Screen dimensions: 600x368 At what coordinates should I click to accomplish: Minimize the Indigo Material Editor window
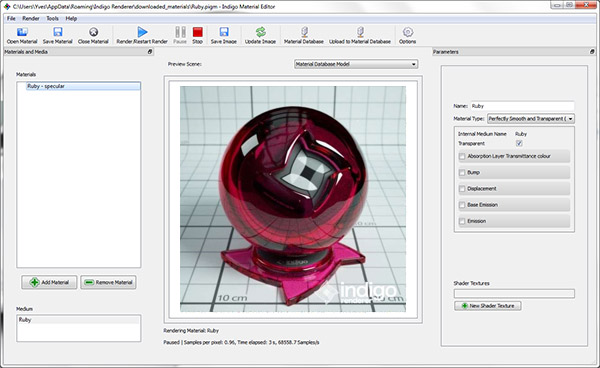click(x=557, y=5)
